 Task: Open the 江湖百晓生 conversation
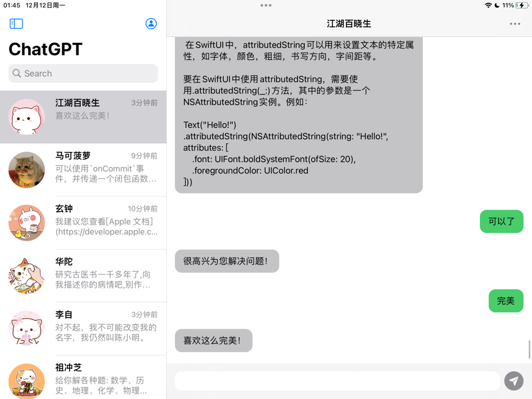(83, 117)
